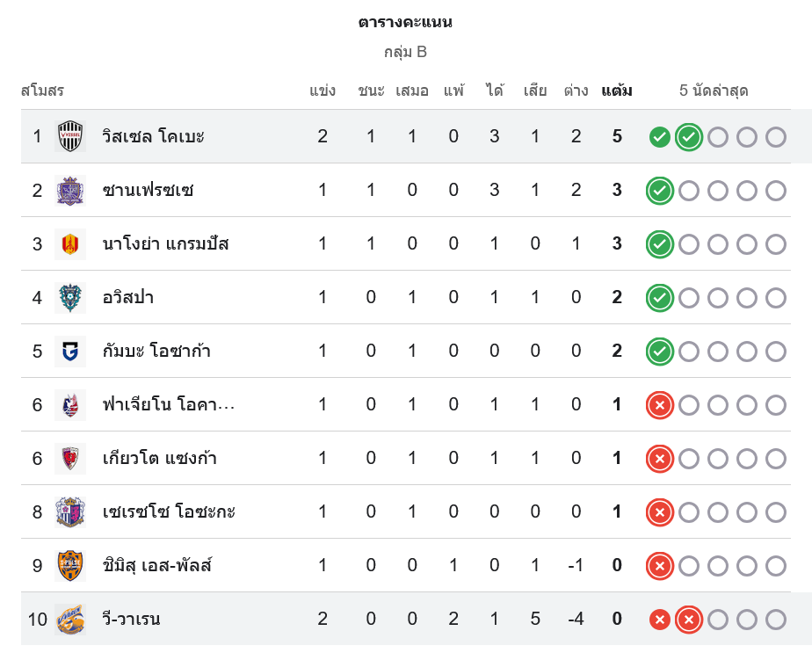Click the Vissel Kobe club crest
The image size is (812, 660).
point(70,136)
